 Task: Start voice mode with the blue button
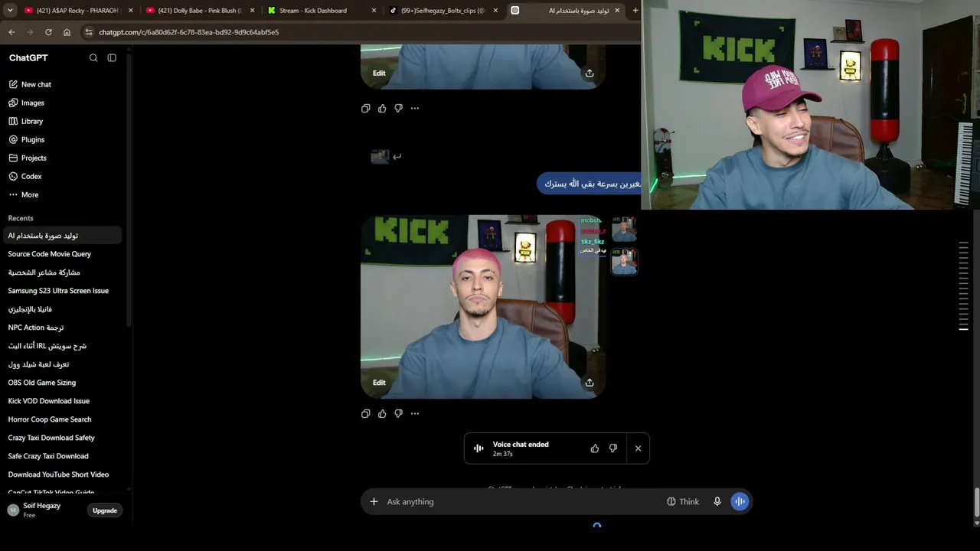[740, 502]
